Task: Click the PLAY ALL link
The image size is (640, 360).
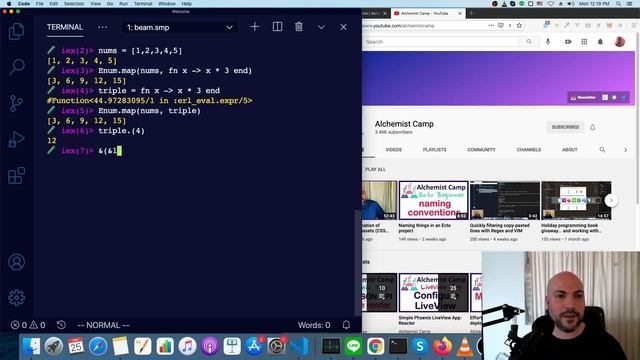Action: tap(375, 169)
